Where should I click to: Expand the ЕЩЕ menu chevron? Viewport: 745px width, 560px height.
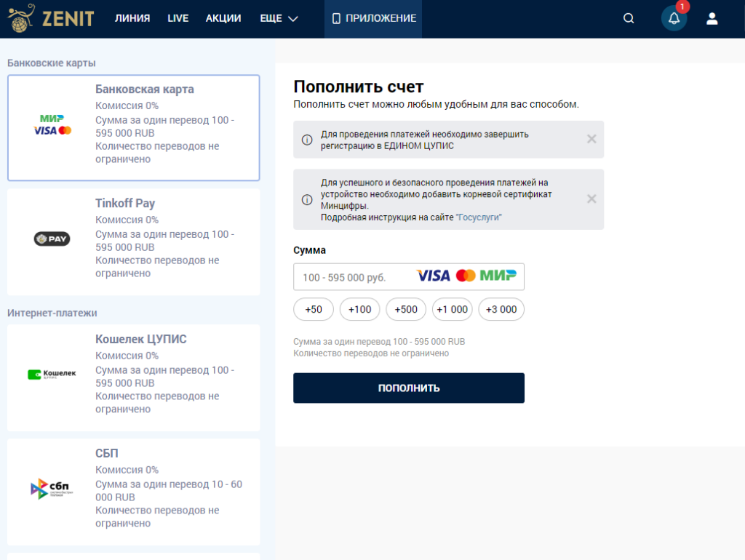293,19
